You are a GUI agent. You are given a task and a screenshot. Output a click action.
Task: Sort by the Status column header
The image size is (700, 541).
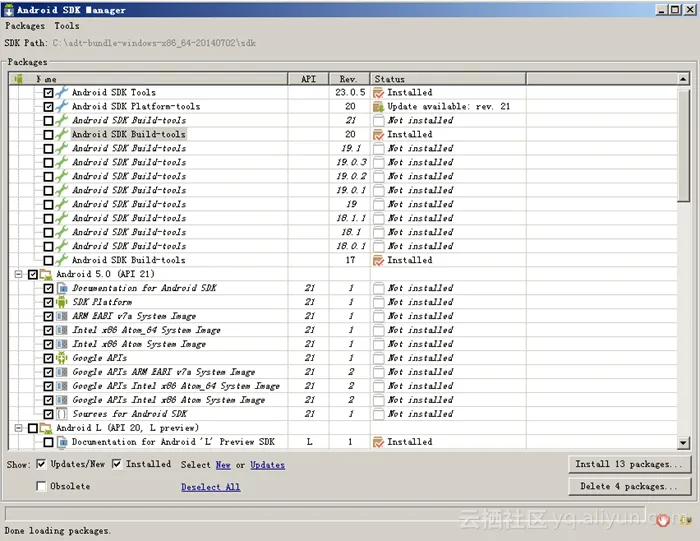tap(448, 79)
